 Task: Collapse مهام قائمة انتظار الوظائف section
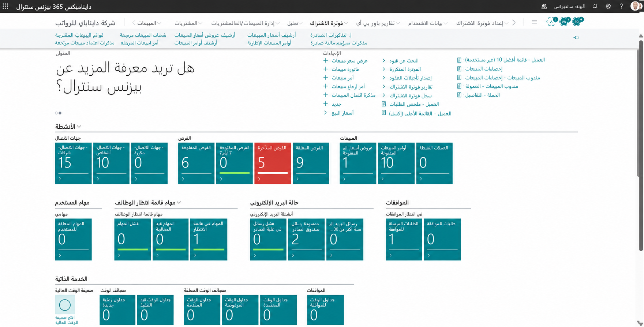point(179,203)
